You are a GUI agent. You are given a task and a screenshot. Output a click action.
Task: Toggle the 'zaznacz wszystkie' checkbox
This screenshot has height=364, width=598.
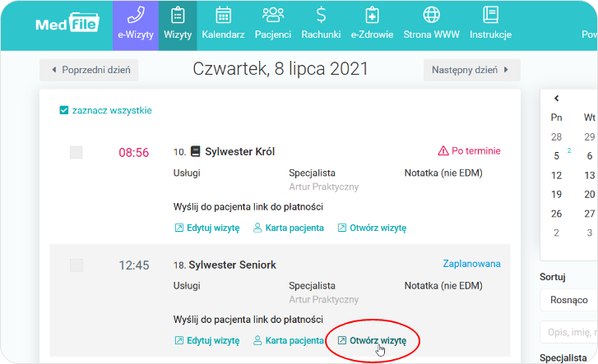[64, 110]
